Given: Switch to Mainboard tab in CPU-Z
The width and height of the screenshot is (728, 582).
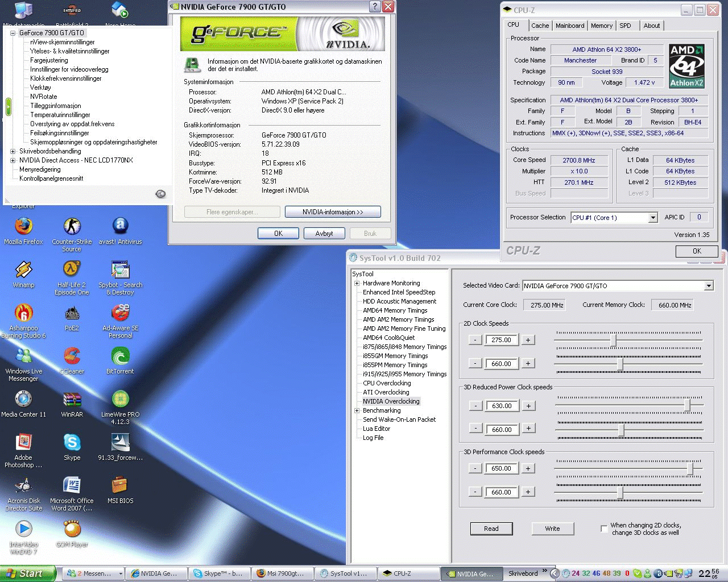Looking at the screenshot, I should [x=570, y=26].
